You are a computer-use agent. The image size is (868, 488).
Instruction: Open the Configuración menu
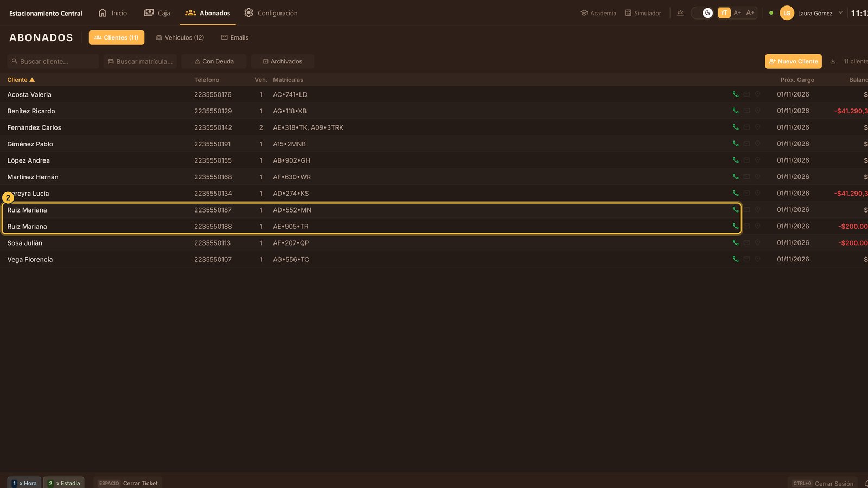tap(271, 13)
